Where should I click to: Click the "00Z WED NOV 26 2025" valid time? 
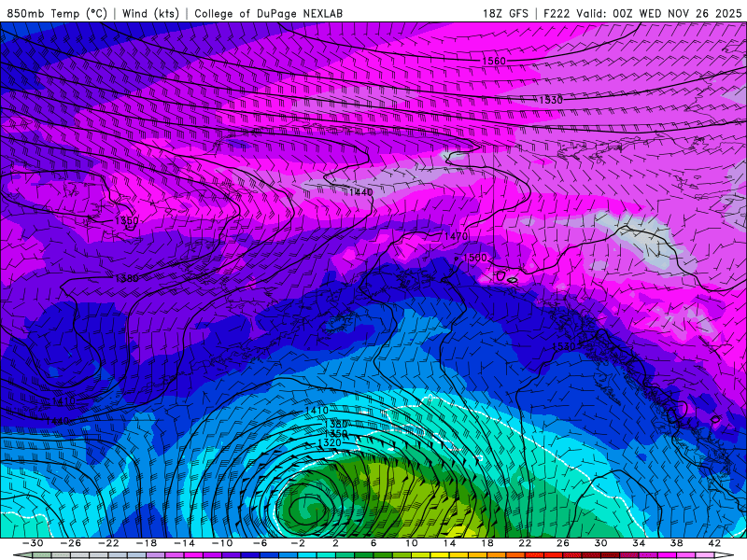tap(678, 13)
